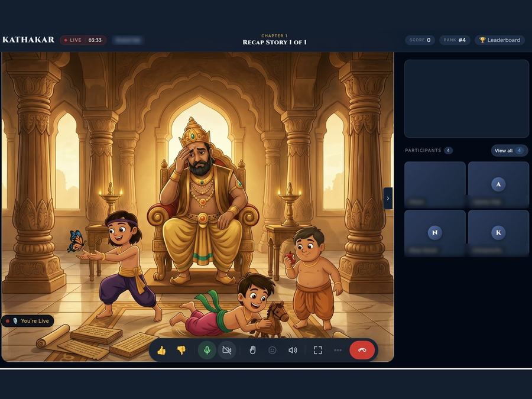Screen dimensions: 532x399
Task: Switch to fullscreen view
Action: [318, 350]
